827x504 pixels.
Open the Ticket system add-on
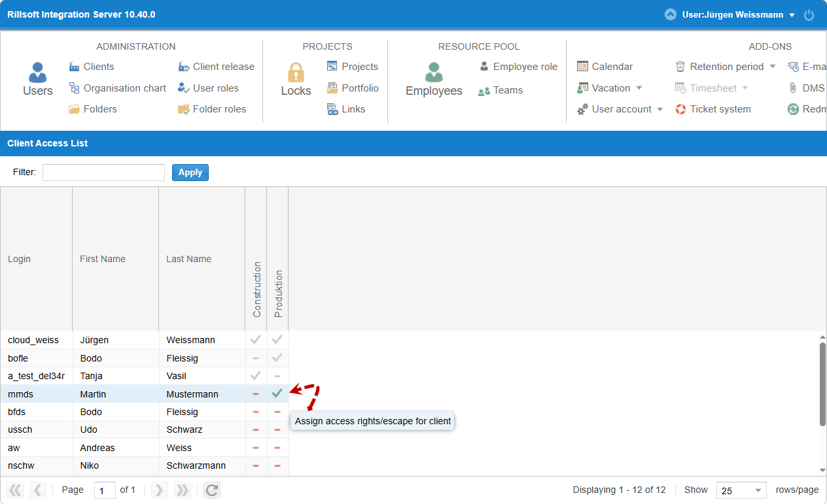(713, 109)
